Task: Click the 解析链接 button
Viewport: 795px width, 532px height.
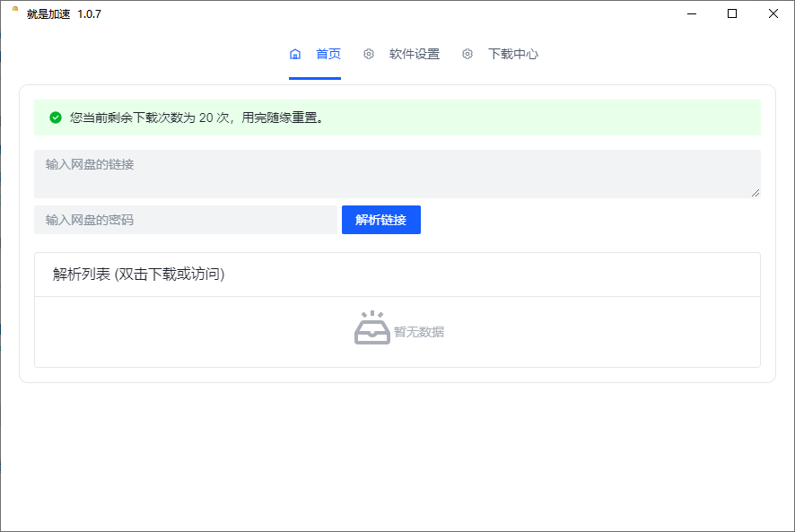Action: [x=380, y=219]
